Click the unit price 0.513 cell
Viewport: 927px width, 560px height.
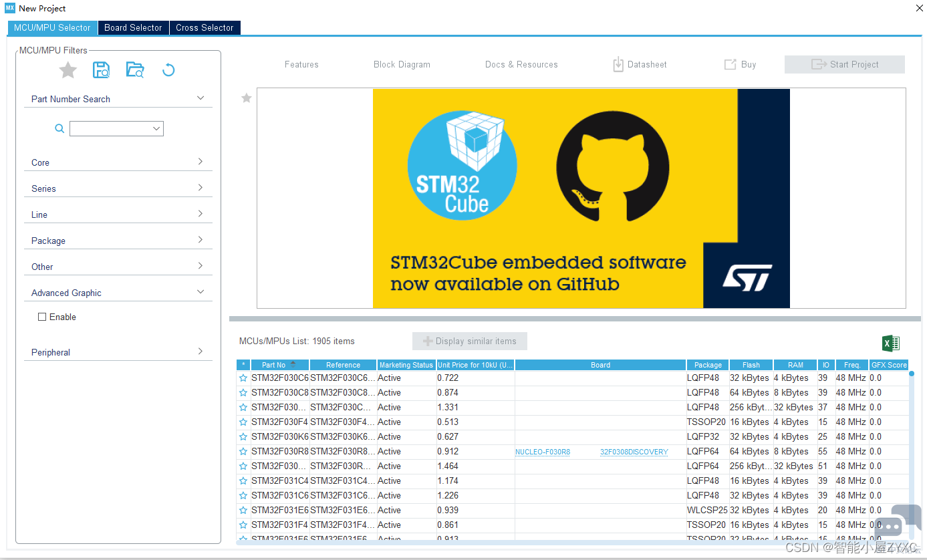click(475, 422)
